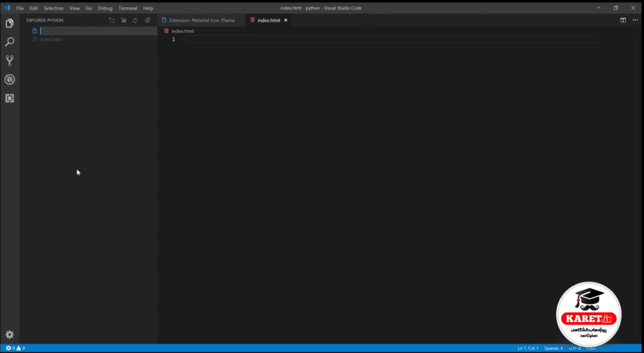Minimize the VS Code window
644x353 pixels.
point(598,8)
